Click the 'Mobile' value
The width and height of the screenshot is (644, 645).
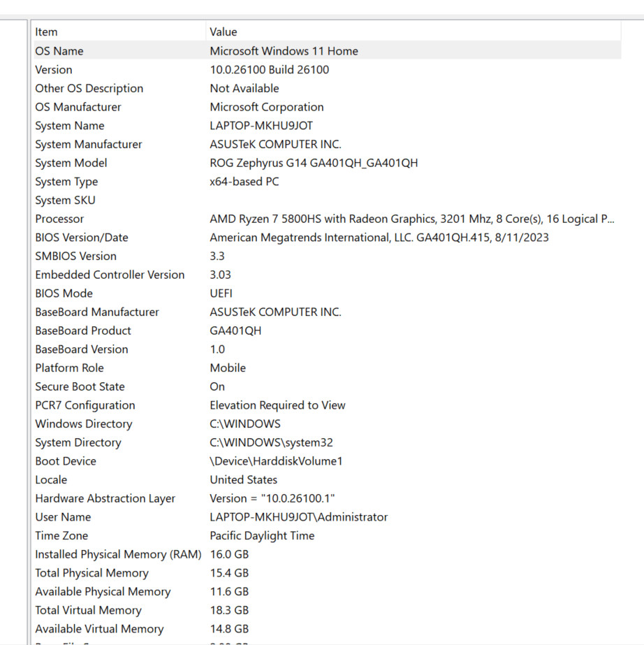tap(228, 368)
